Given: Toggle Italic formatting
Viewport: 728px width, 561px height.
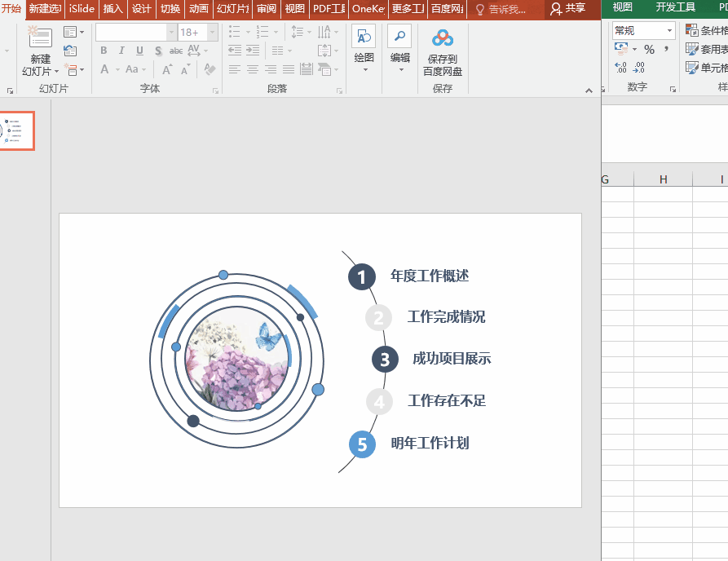Looking at the screenshot, I should click(x=121, y=51).
